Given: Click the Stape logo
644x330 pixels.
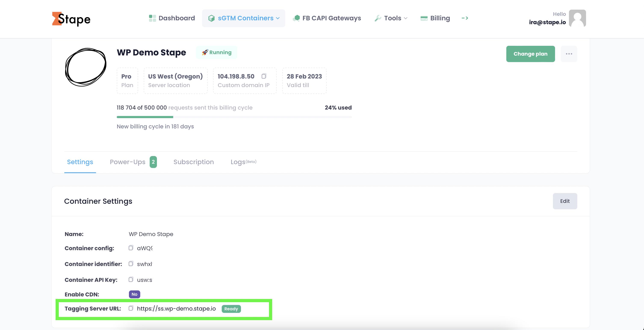Looking at the screenshot, I should (71, 19).
